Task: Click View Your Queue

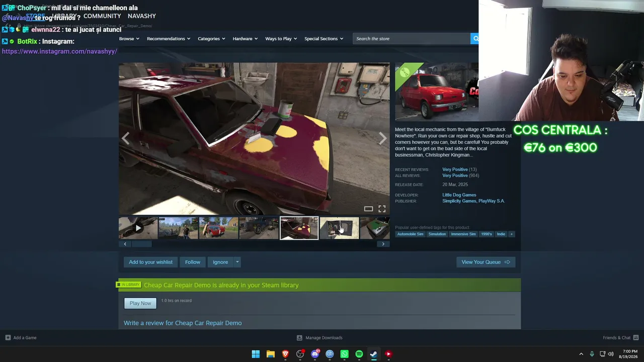Action: tap(486, 262)
